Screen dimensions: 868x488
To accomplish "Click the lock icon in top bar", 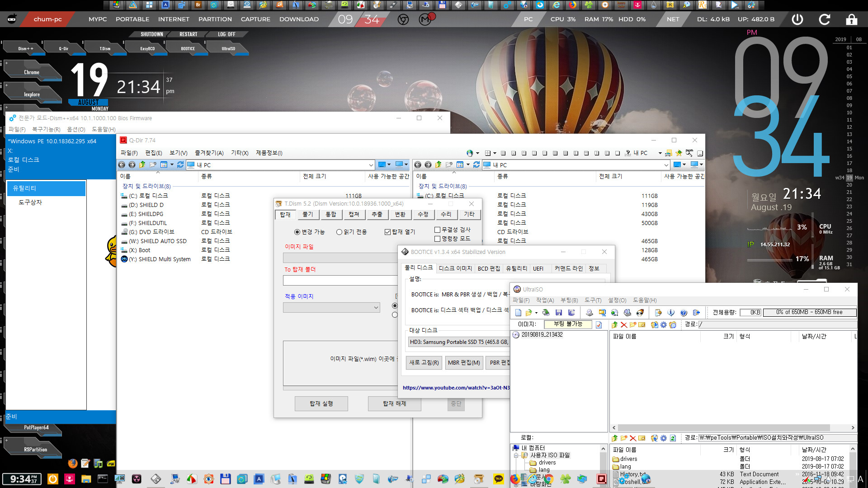I will 851,19.
